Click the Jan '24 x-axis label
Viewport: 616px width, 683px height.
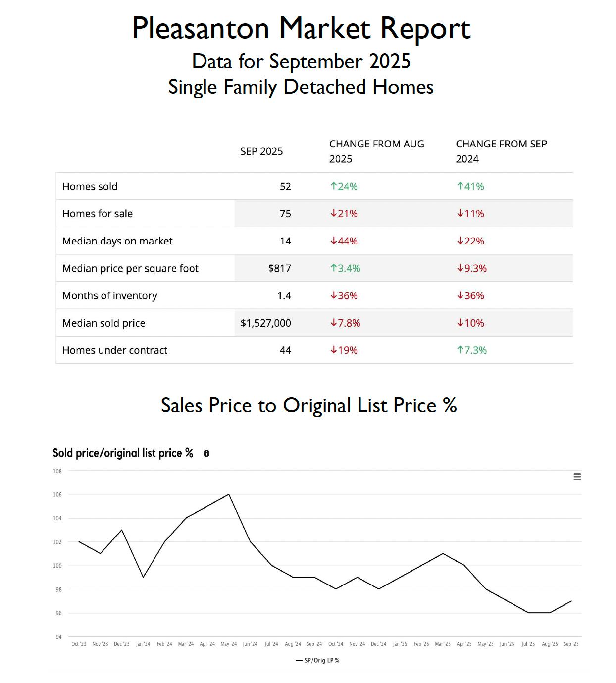coord(143,644)
